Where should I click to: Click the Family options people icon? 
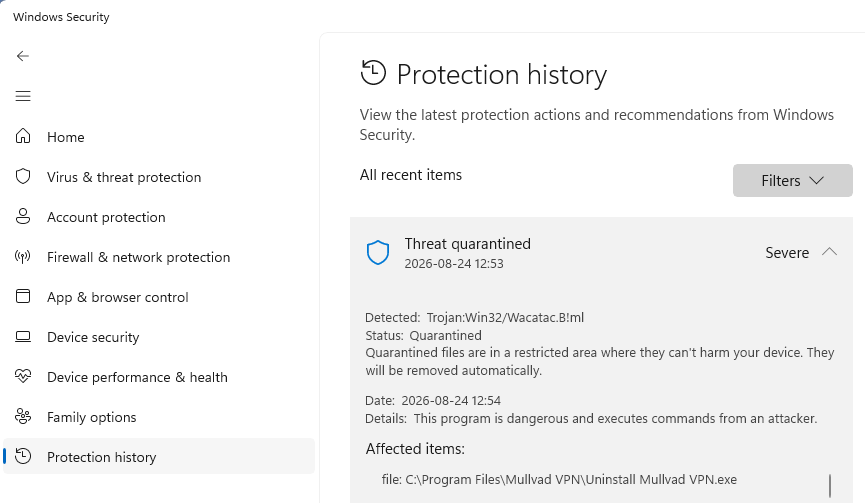pyautogui.click(x=23, y=416)
